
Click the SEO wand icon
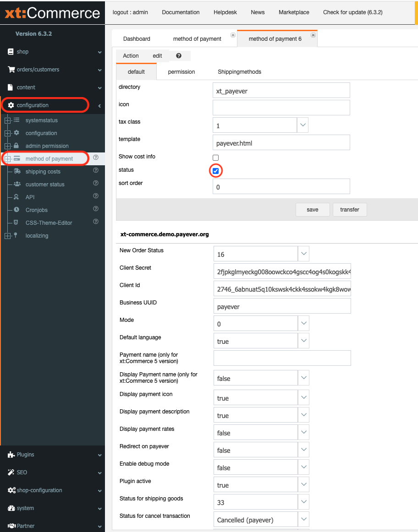click(x=11, y=472)
